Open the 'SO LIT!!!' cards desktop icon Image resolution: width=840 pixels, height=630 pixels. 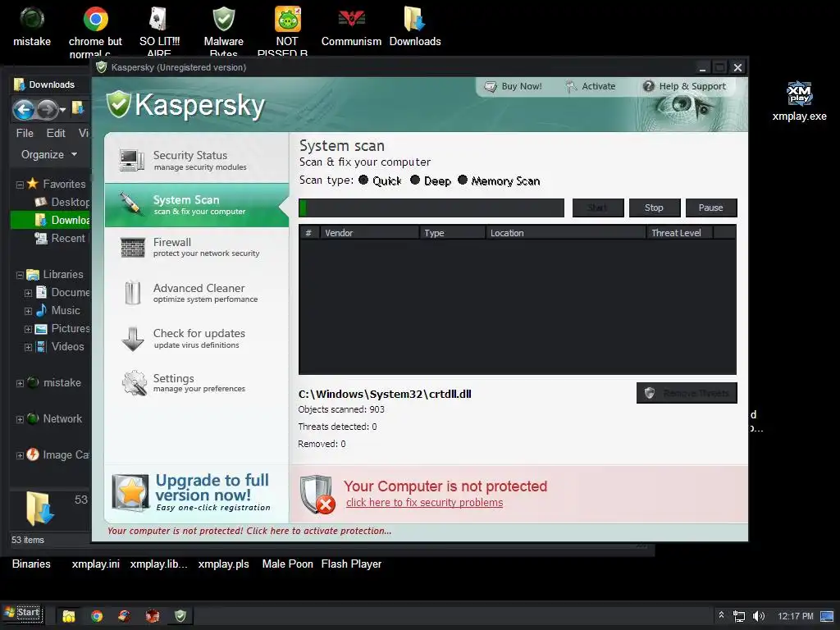click(159, 20)
